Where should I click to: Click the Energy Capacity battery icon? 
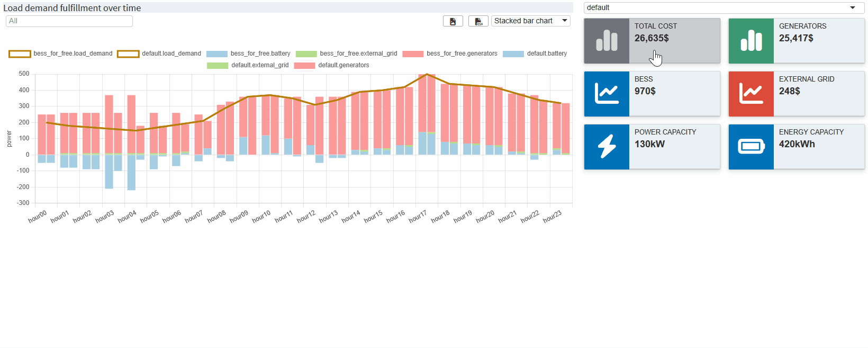click(x=751, y=147)
